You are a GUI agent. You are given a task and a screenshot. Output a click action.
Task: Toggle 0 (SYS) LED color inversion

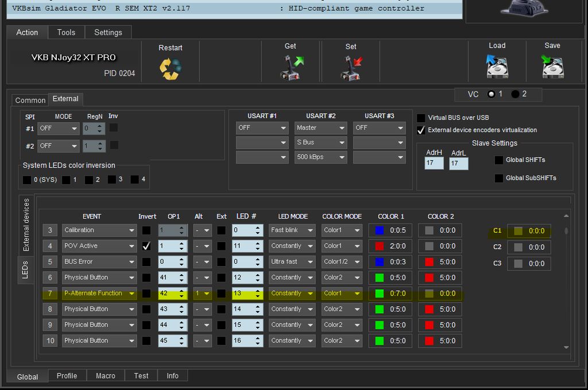pyautogui.click(x=27, y=180)
